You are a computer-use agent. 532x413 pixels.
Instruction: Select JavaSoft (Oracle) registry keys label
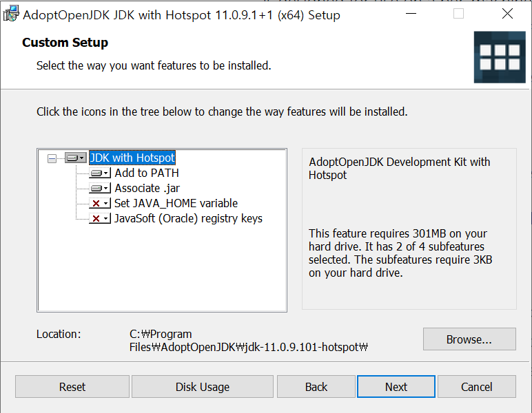(188, 218)
